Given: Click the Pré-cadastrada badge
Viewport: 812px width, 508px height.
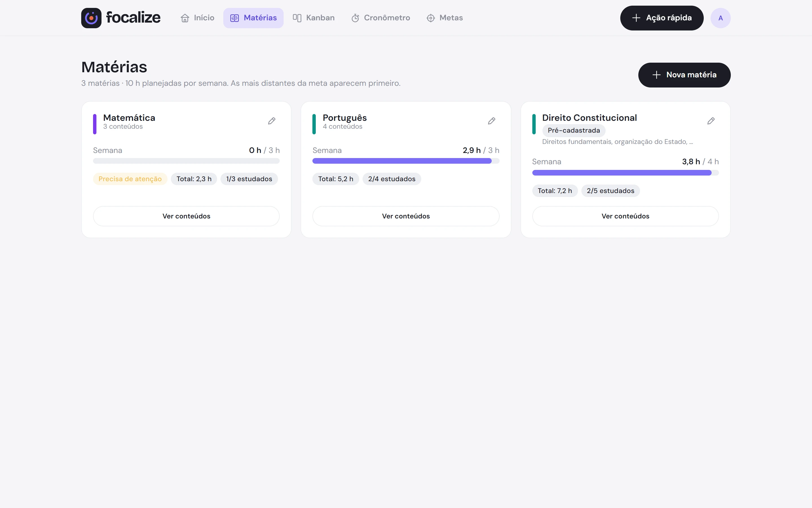Looking at the screenshot, I should pyautogui.click(x=574, y=130).
